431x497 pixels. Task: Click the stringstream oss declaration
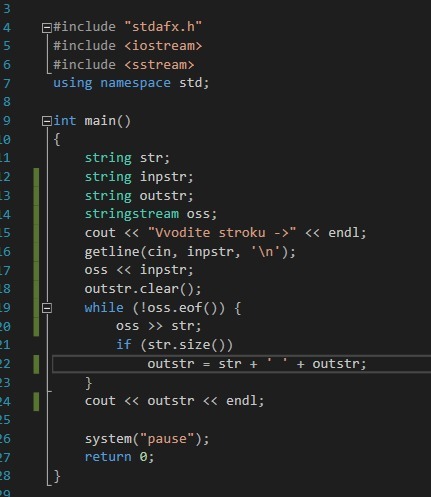[x=151, y=214]
